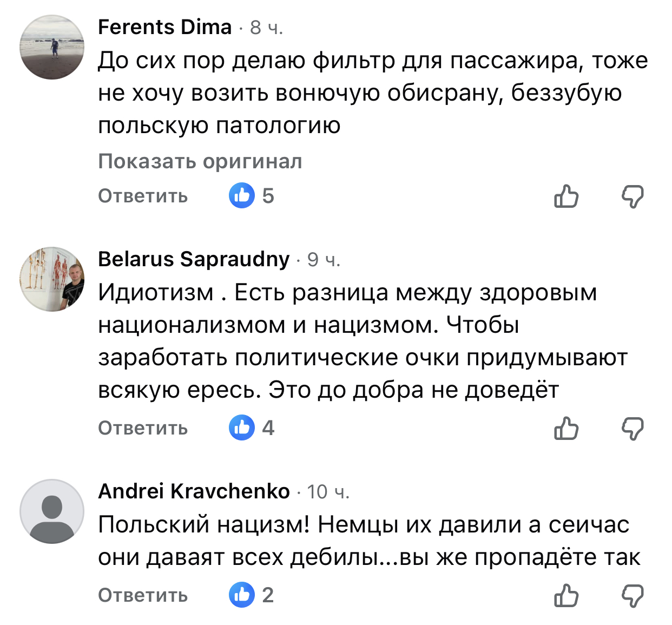Dislike Ferents Dima's comment with thumbs down
672x625 pixels.
coord(632,196)
